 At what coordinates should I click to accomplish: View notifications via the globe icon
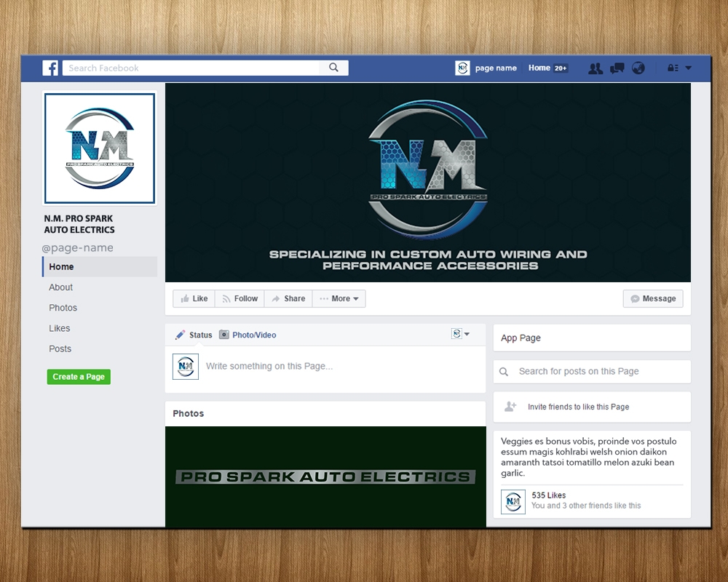[x=638, y=68]
